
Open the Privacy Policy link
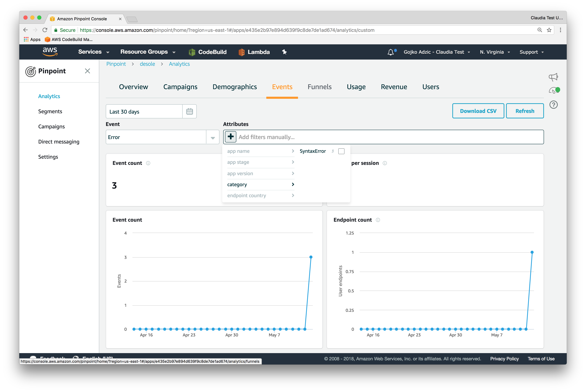(504, 359)
